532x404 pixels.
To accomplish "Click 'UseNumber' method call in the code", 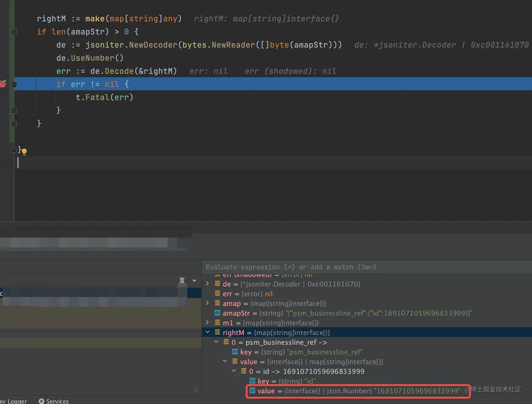I will [x=93, y=58].
